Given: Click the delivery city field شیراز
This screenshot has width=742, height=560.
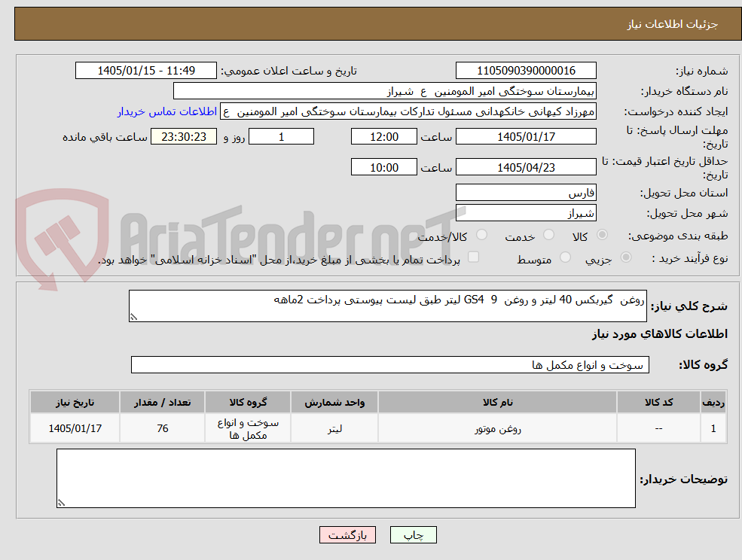Looking at the screenshot, I should [x=526, y=213].
